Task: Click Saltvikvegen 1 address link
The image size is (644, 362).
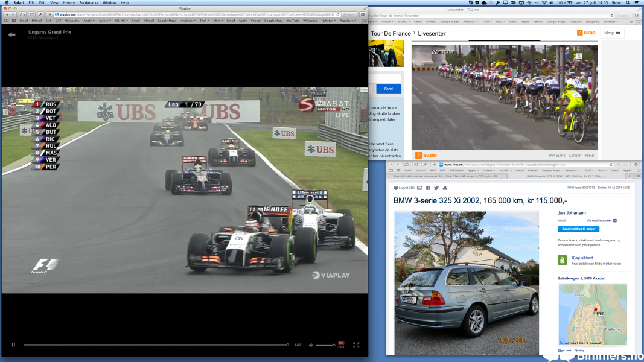Action: click(581, 278)
